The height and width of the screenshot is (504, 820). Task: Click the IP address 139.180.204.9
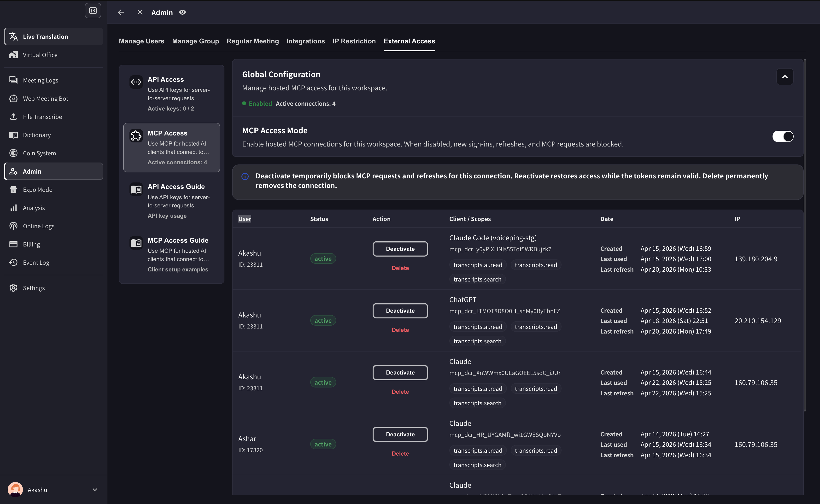756,259
